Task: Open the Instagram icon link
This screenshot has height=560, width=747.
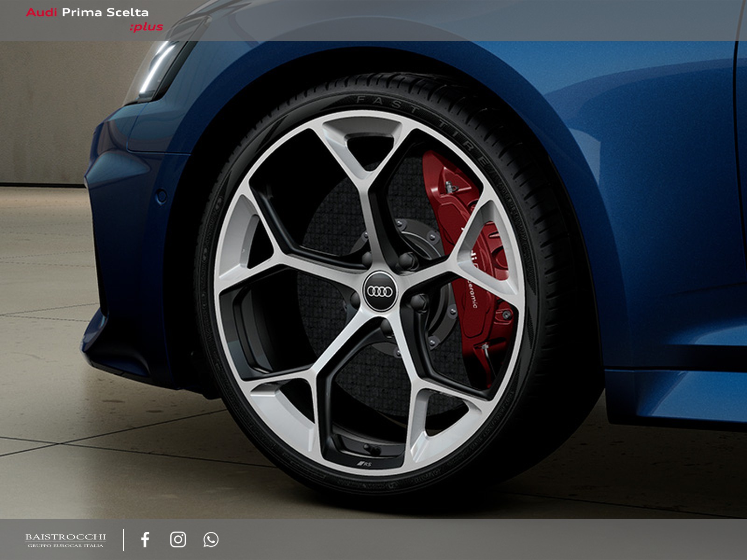Action: click(x=178, y=539)
